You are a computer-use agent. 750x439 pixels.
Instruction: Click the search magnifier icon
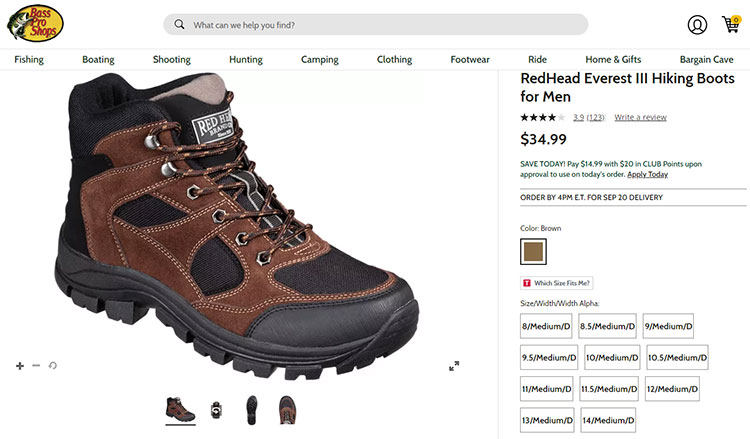179,25
